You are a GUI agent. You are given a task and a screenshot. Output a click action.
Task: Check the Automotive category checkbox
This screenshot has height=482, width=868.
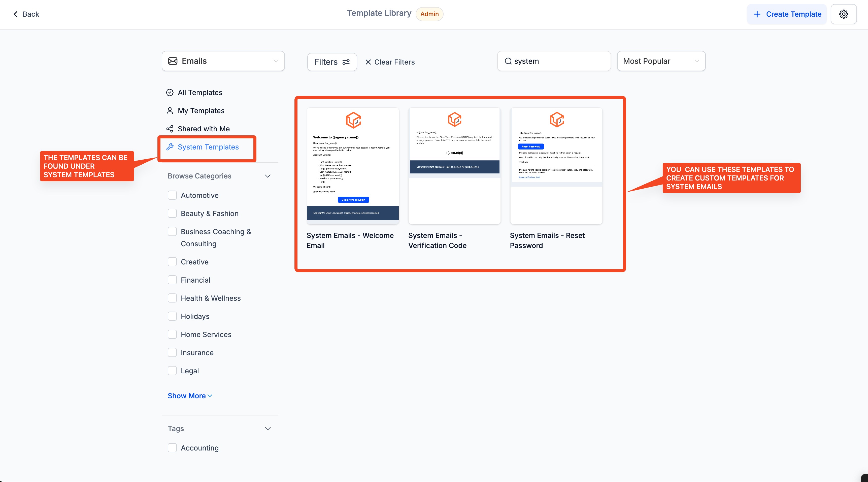[172, 195]
